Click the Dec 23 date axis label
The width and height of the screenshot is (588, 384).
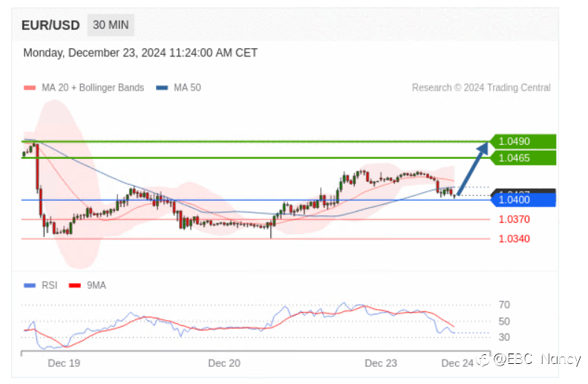tap(381, 363)
